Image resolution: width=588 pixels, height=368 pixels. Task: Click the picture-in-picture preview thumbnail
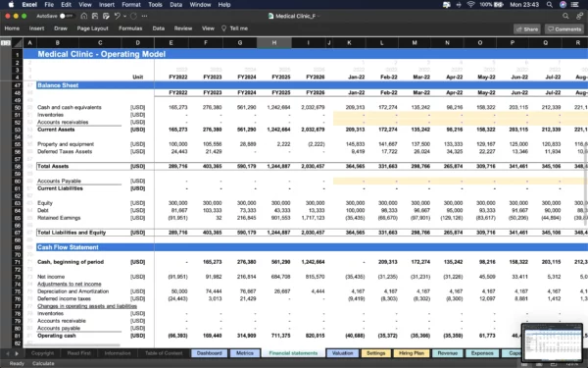552,342
